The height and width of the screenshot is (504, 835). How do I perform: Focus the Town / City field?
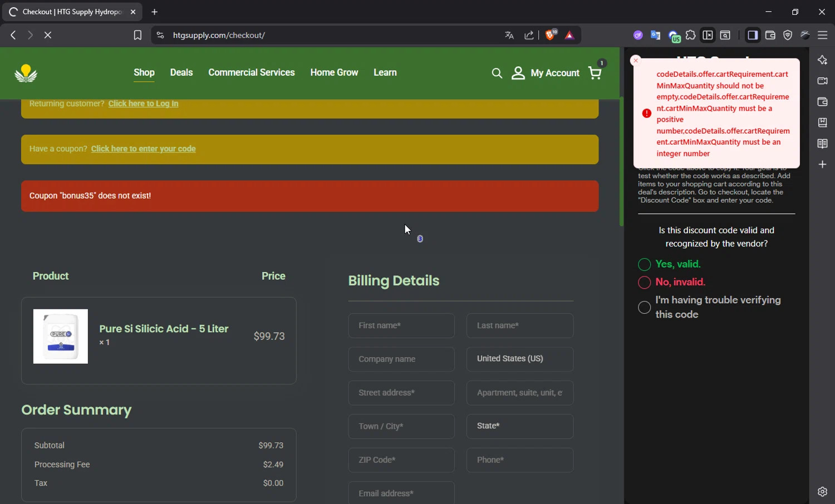pos(401,426)
